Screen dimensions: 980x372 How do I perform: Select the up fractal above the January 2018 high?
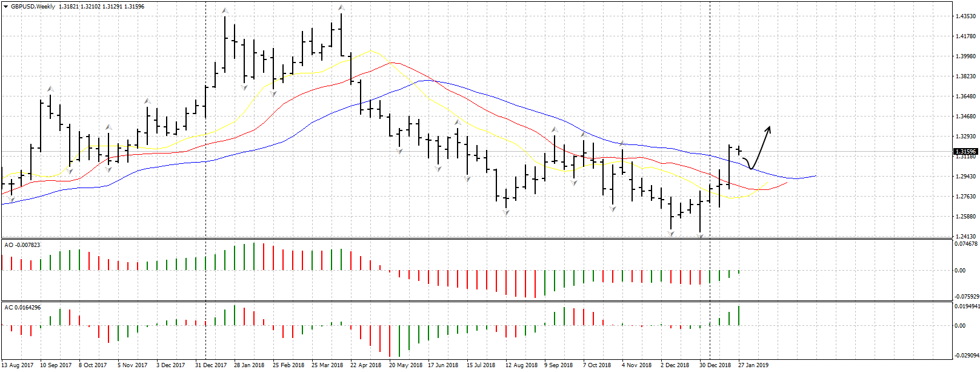point(225,11)
